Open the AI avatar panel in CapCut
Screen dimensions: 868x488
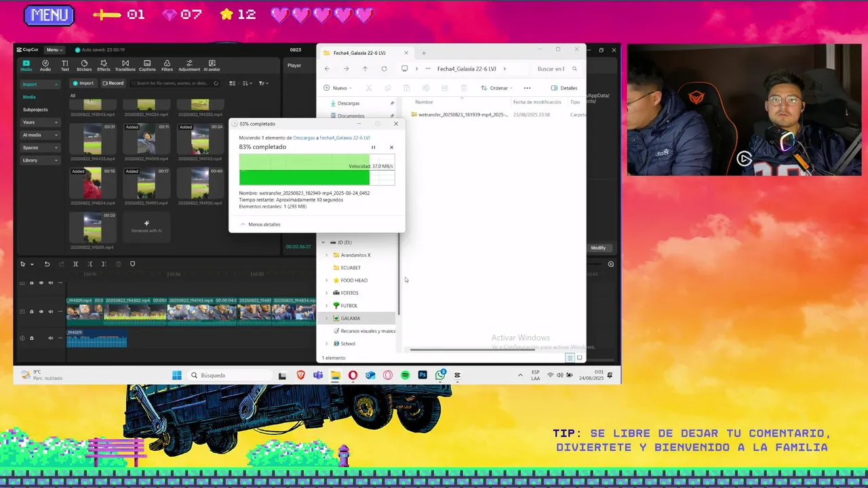212,66
